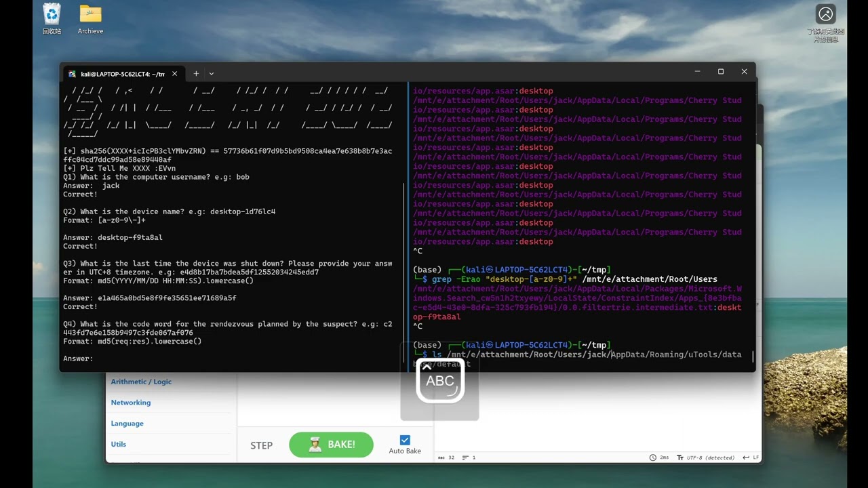The width and height of the screenshot is (868, 488).
Task: Click the clock timing icon in status bar
Action: coord(652,457)
